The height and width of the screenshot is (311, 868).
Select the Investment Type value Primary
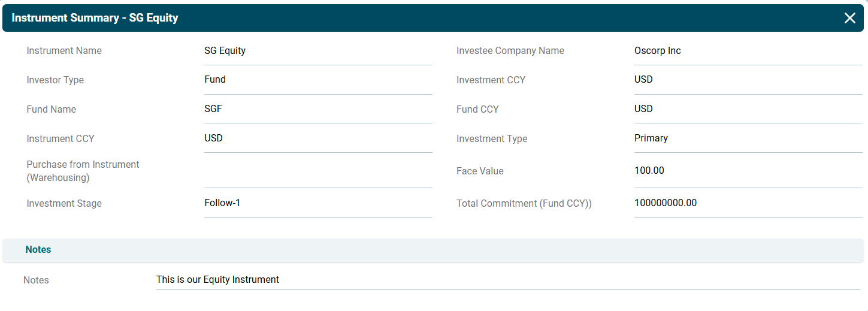[x=651, y=138]
